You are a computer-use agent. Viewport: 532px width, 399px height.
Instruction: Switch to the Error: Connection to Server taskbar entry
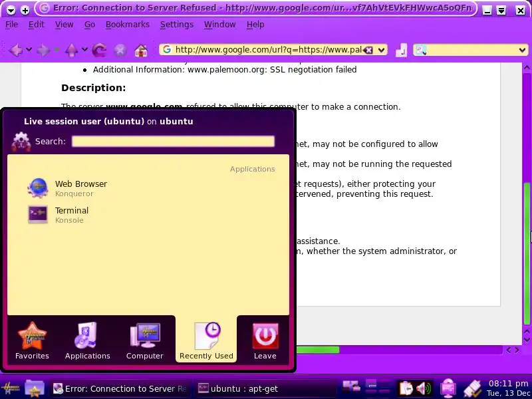point(120,388)
